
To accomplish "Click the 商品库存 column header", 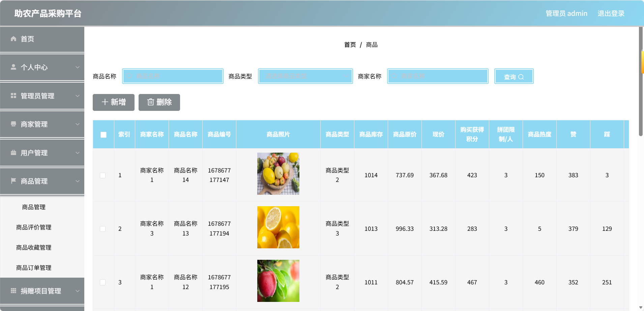I will click(x=371, y=134).
